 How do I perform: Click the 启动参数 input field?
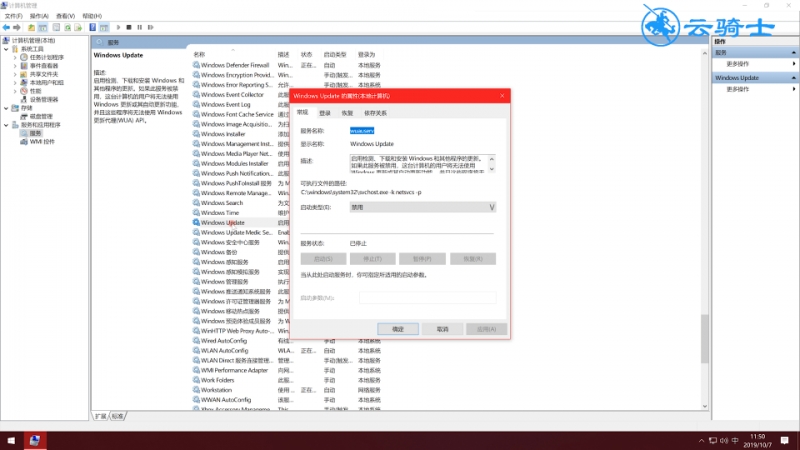(428, 298)
